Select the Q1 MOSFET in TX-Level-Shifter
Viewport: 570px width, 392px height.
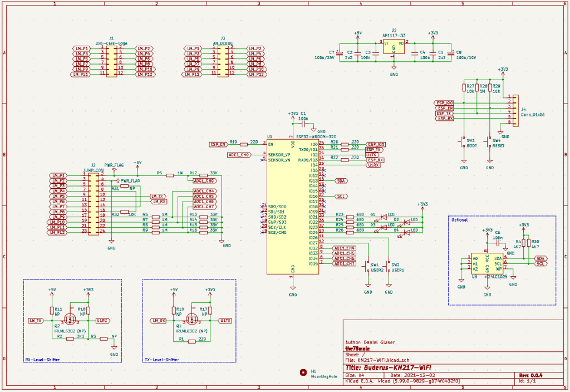pos(193,319)
